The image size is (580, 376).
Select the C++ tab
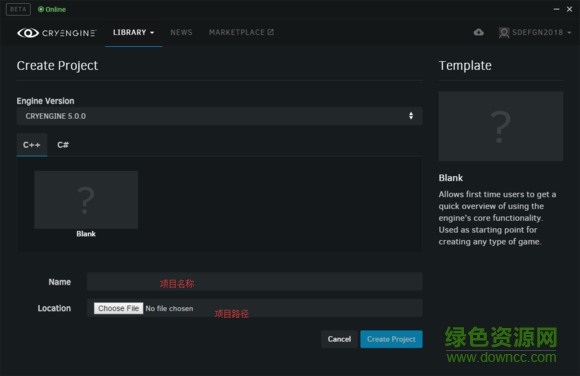coord(32,145)
